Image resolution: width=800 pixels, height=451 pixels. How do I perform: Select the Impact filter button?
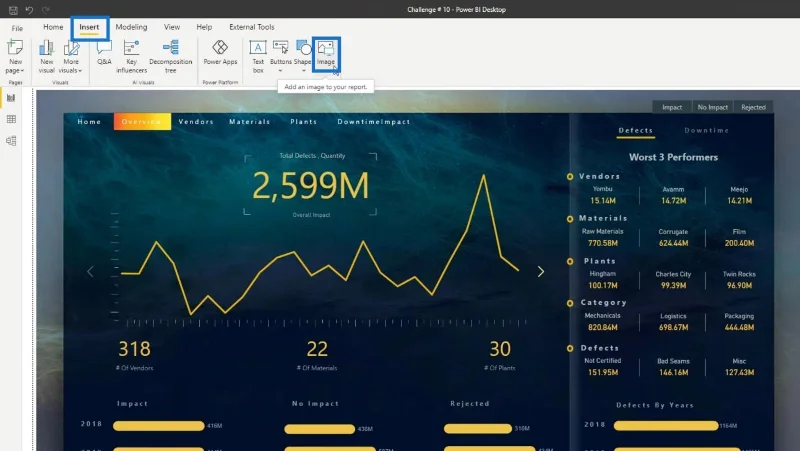[672, 107]
